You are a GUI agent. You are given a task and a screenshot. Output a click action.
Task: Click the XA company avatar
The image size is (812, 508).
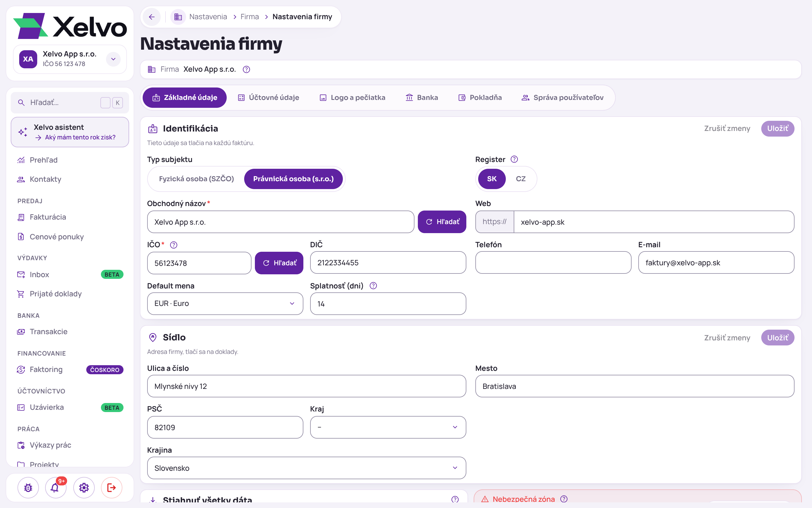click(28, 59)
